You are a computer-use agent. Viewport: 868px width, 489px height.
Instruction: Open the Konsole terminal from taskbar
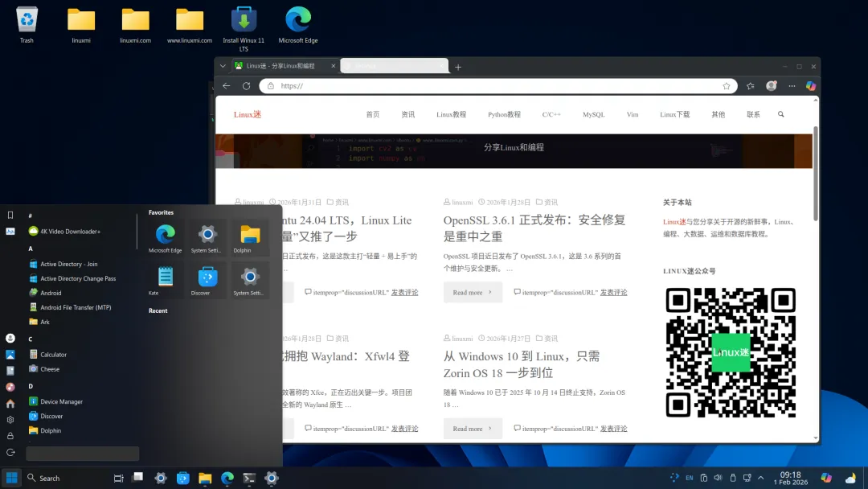[249, 478]
